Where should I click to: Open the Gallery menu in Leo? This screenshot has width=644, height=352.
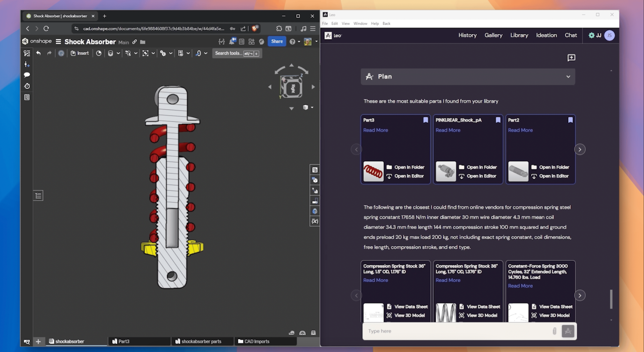494,35
